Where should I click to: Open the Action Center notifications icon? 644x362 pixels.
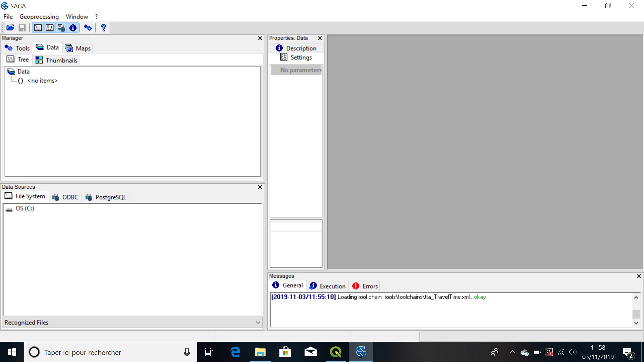(628, 353)
